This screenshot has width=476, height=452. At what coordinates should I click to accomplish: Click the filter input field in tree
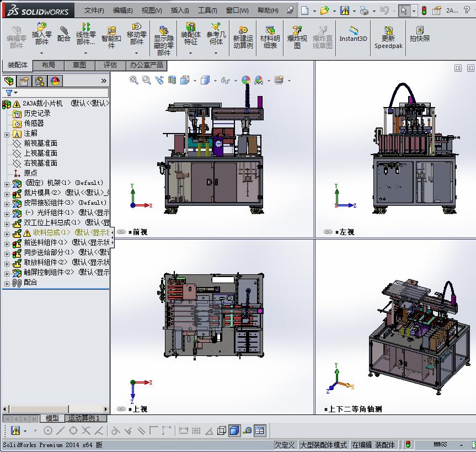63,93
